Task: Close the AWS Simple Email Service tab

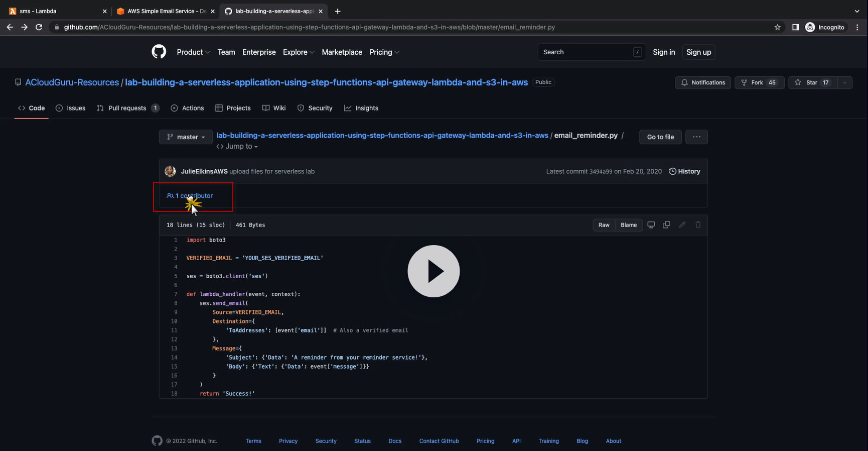Action: pos(213,11)
